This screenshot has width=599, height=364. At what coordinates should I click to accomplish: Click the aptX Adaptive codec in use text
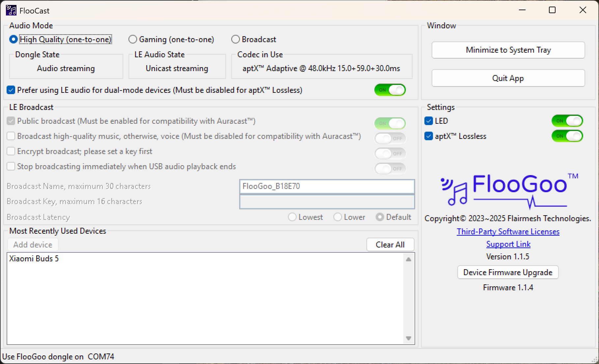pos(321,68)
